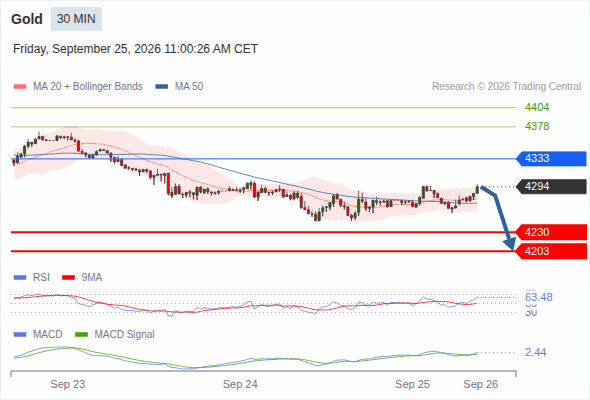Viewport: 590px width, 400px height.
Task: Click the RSI legend color marker
Action: [x=20, y=278]
